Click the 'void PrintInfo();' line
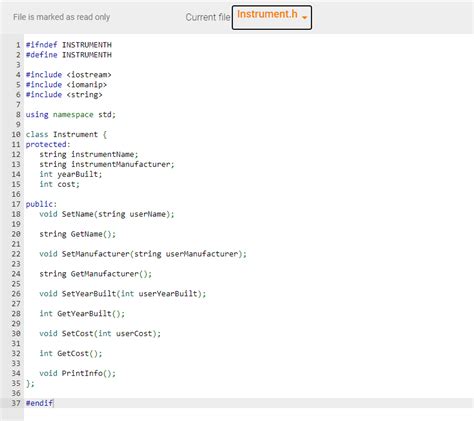Image resolution: width=474 pixels, height=421 pixels. tap(77, 373)
